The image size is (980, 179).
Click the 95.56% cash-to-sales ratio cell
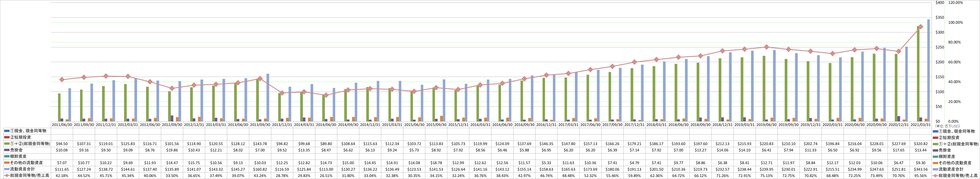click(921, 175)
